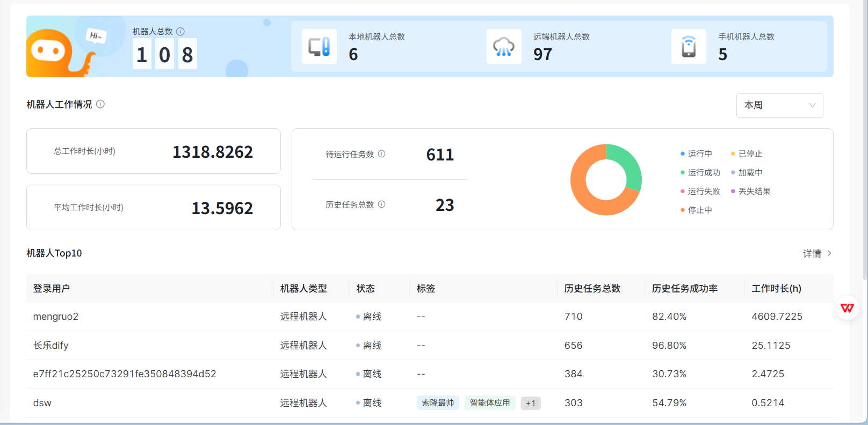
Task: Toggle the 运行成功 legend item
Action: (700, 173)
